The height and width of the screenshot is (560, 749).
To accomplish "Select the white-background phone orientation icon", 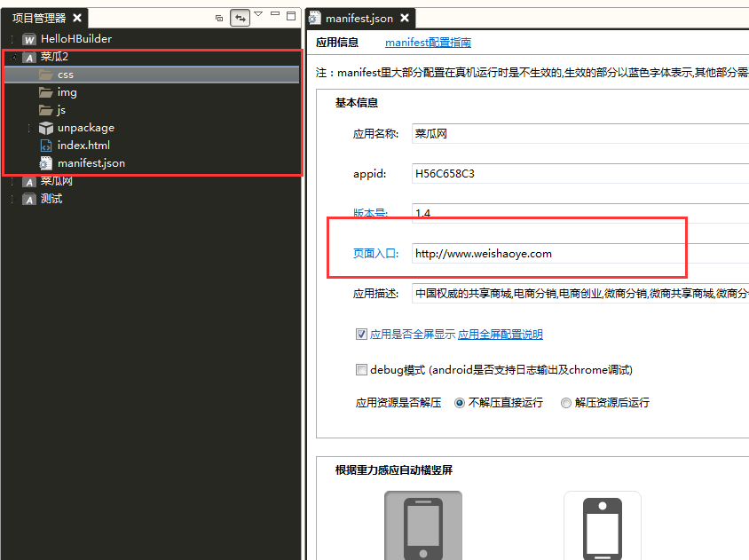I will click(x=603, y=525).
